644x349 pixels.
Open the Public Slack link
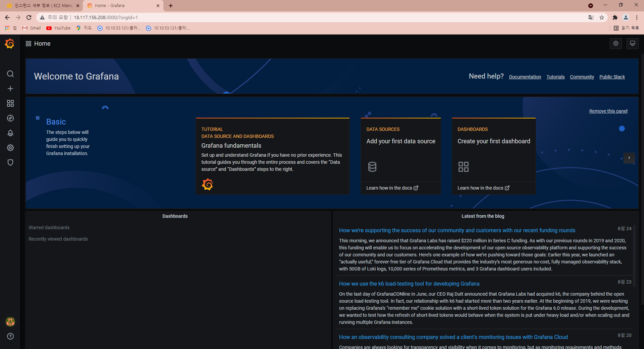(x=612, y=77)
